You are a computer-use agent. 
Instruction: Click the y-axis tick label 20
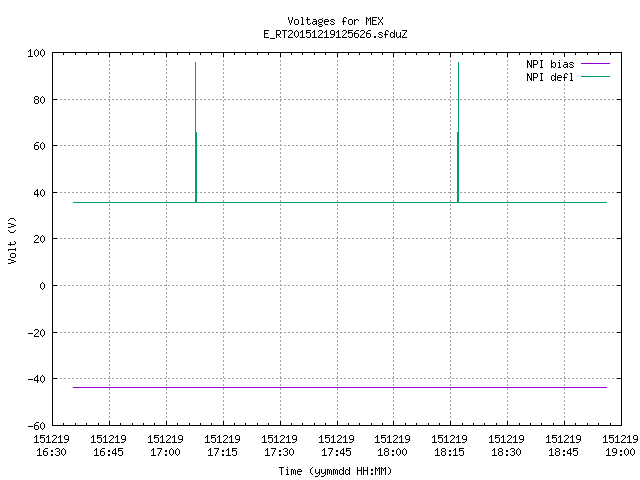click(x=39, y=239)
